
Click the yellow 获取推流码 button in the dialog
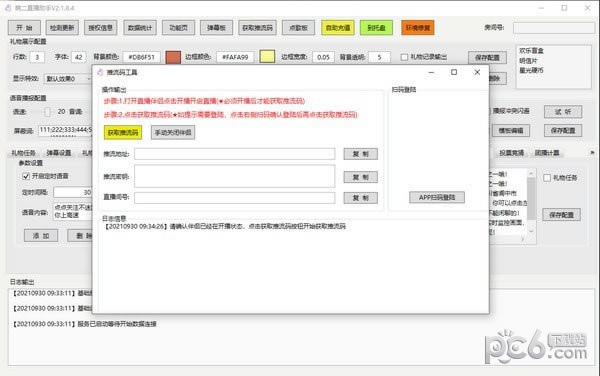click(123, 132)
